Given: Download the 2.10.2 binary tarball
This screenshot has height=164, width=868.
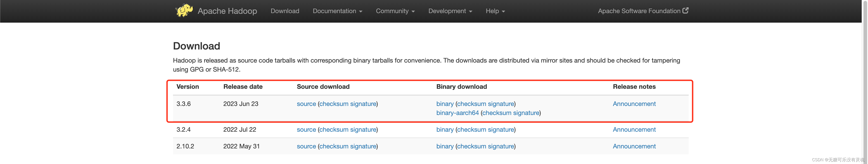Looking at the screenshot, I should pyautogui.click(x=445, y=146).
